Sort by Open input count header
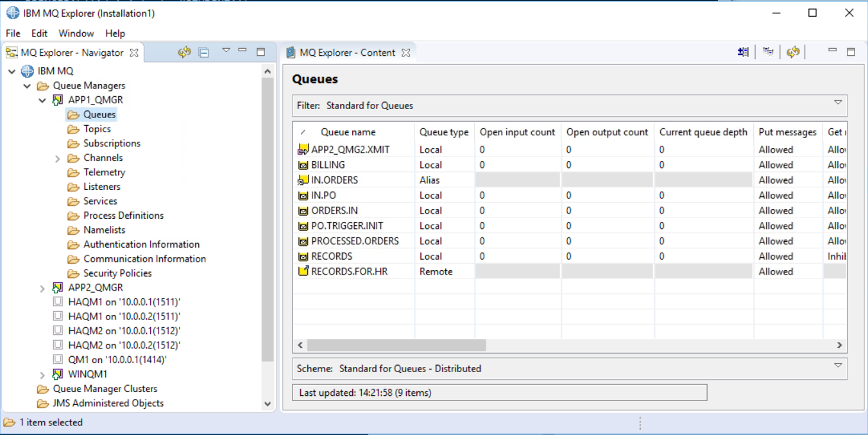 pyautogui.click(x=518, y=132)
